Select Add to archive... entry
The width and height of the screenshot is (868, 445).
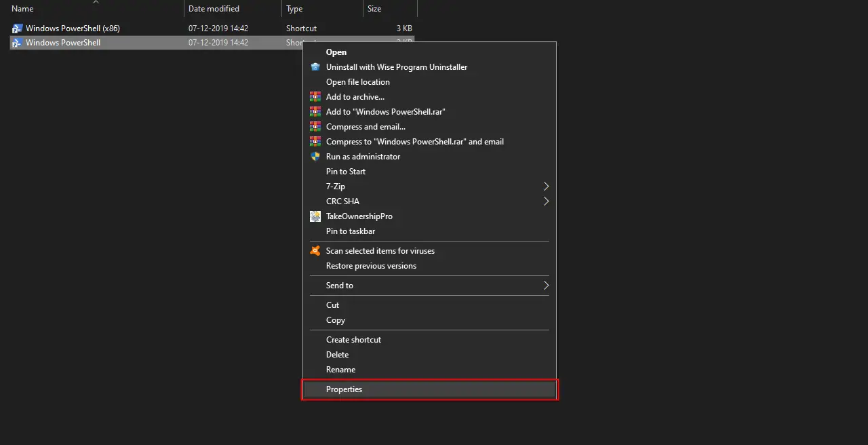coord(429,97)
